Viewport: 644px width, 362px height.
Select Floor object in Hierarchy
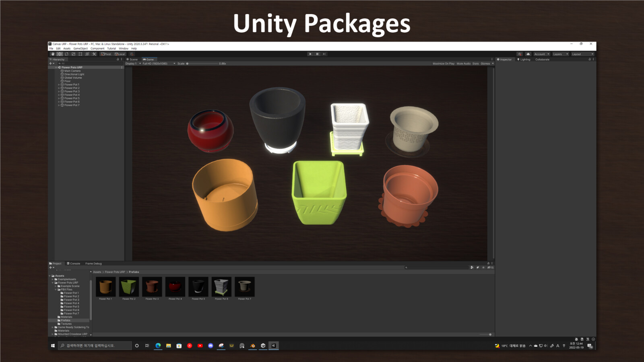pyautogui.click(x=67, y=81)
